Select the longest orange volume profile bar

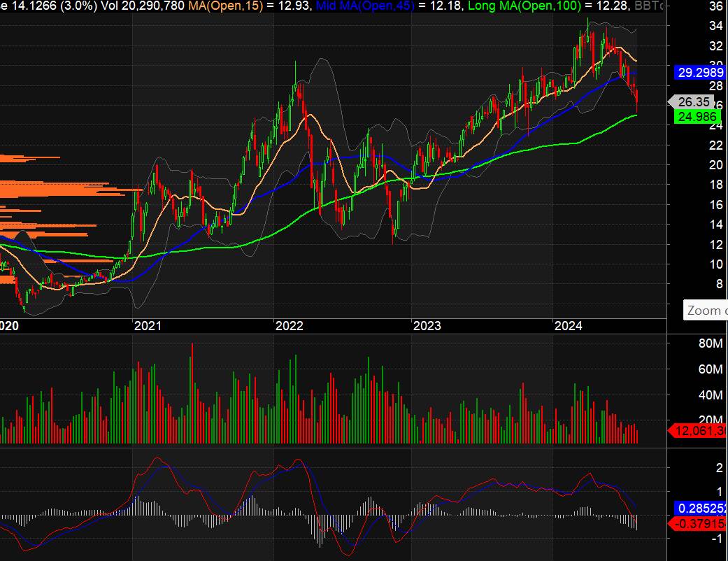point(71,190)
